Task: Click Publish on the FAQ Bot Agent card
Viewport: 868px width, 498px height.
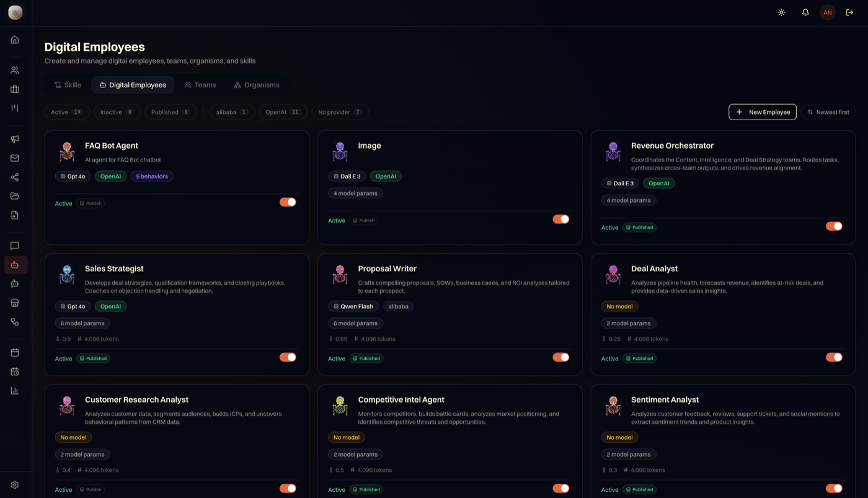Action: [x=91, y=203]
